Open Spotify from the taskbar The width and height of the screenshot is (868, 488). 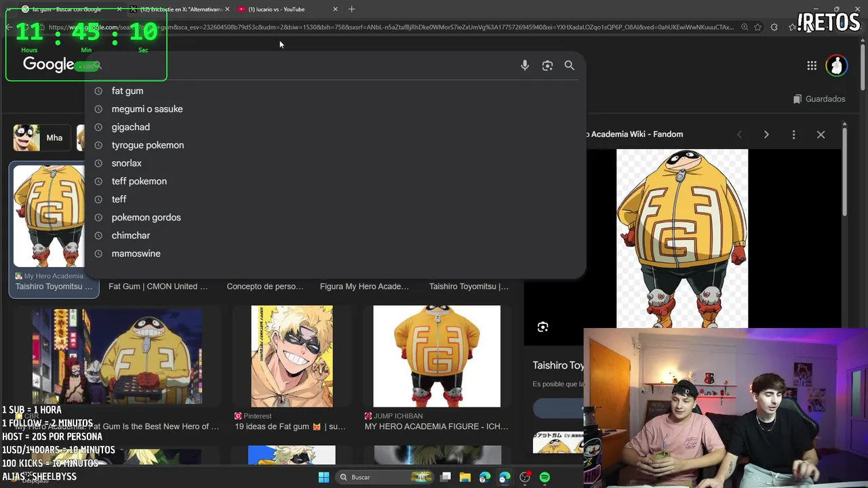tap(545, 477)
